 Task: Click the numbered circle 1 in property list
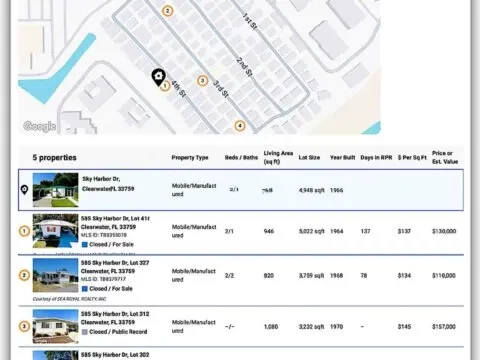24,231
